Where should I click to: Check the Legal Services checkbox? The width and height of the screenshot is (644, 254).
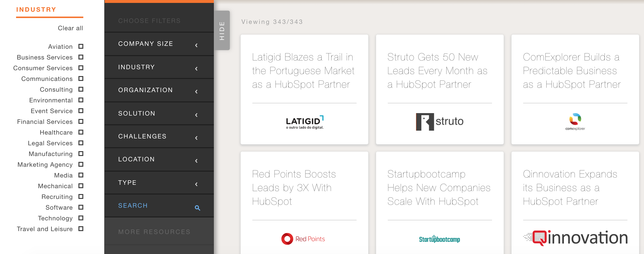coord(81,143)
